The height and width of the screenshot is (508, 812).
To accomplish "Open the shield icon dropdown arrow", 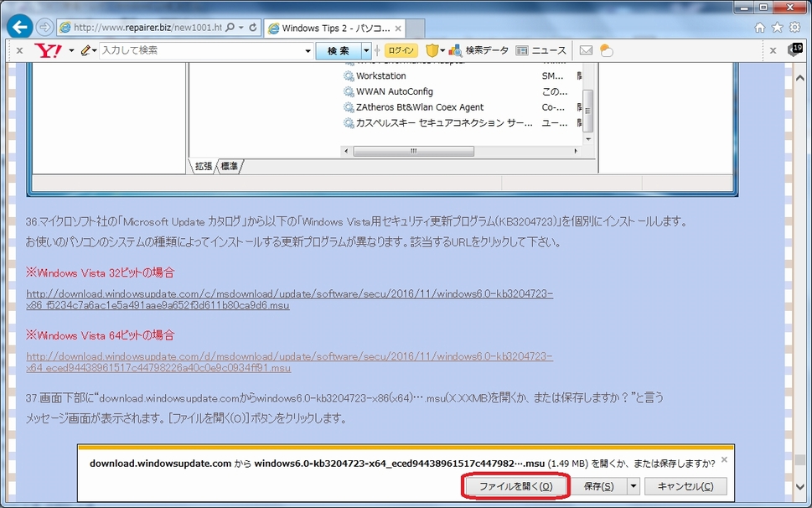I will pos(442,51).
